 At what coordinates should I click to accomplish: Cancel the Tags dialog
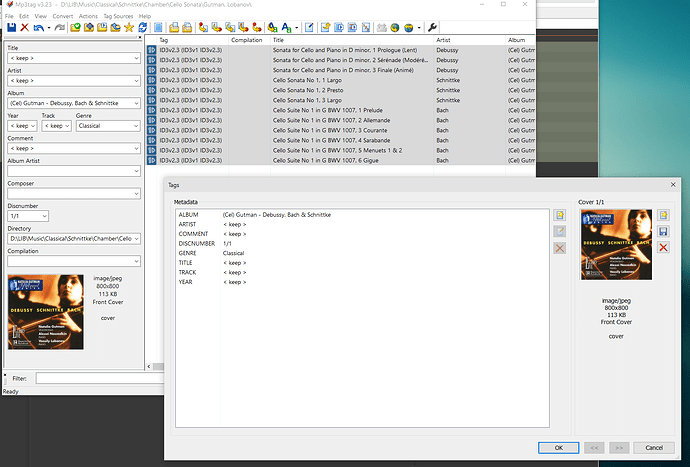(654, 448)
